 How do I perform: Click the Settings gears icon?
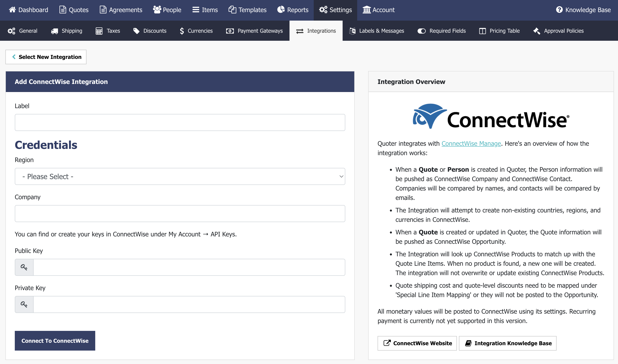(323, 10)
